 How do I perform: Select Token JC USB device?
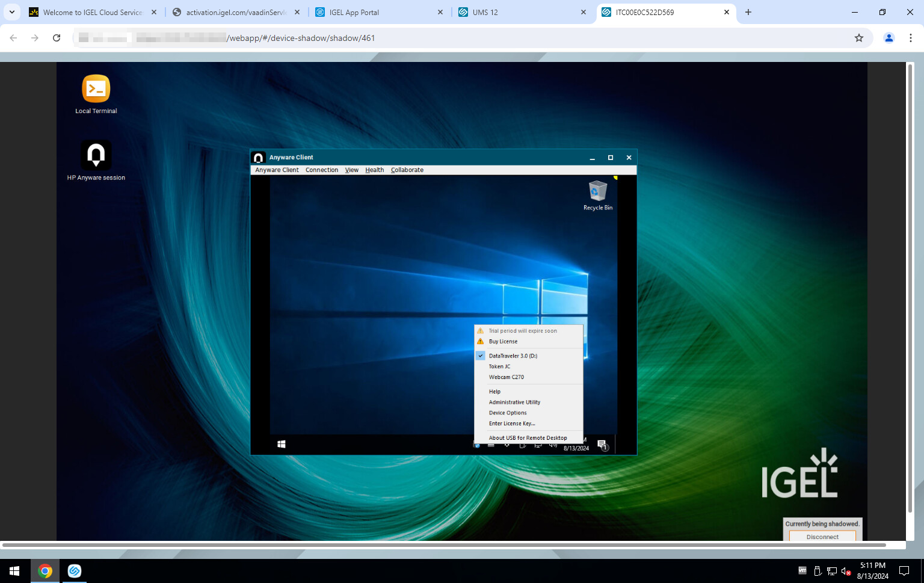pos(499,366)
